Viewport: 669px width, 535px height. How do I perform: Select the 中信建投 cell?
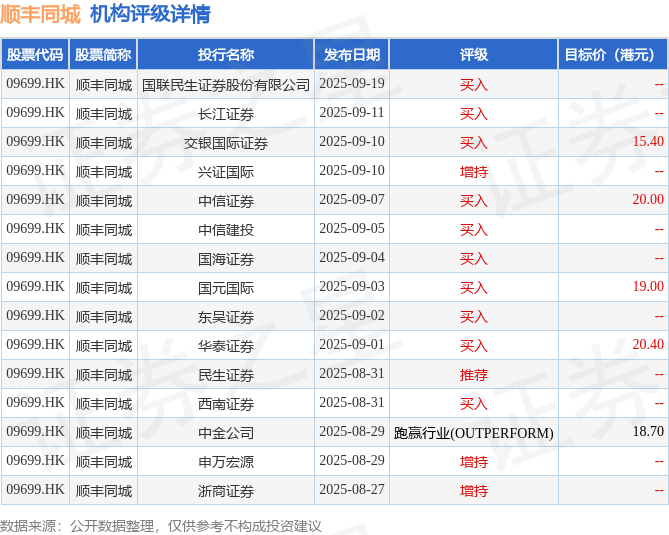pos(226,230)
